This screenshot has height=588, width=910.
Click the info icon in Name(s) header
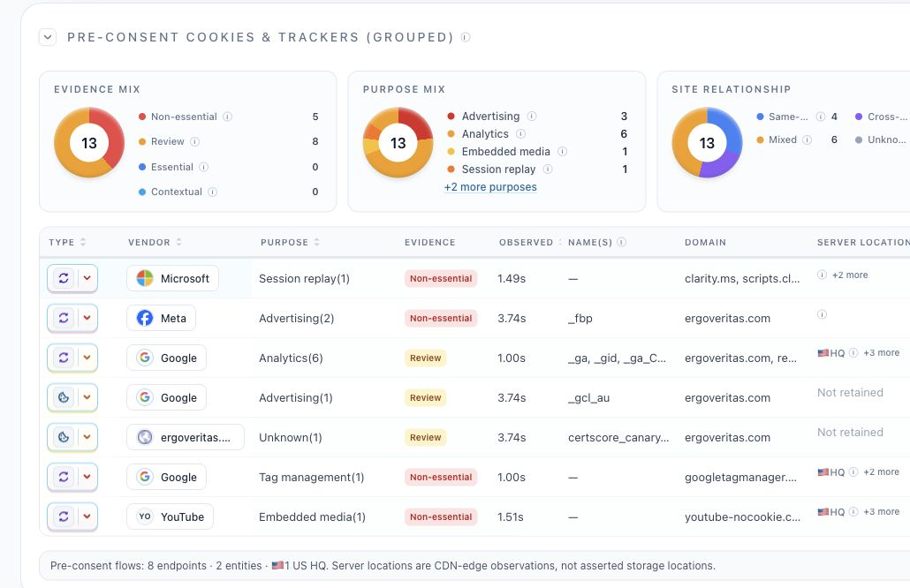622,242
